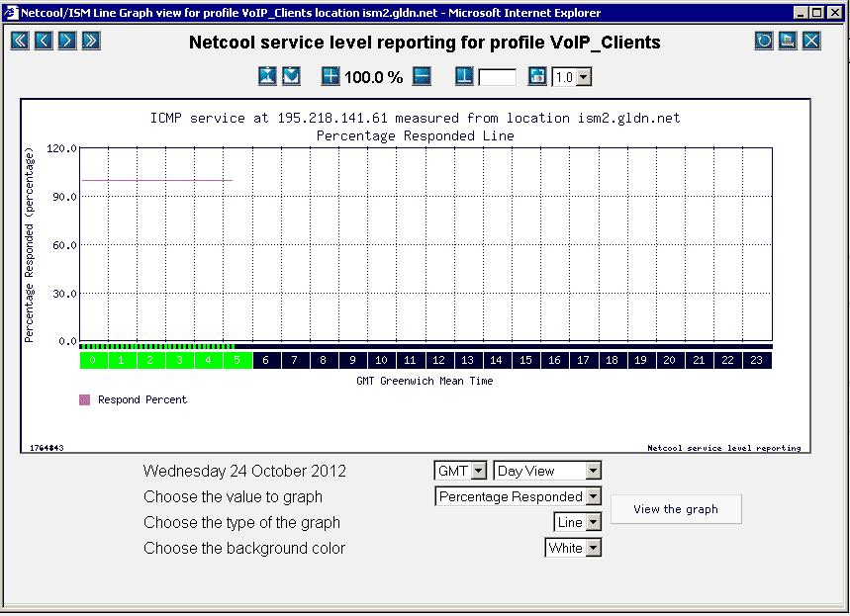Select hour 16 on the timeline
The image size is (850, 616).
pyautogui.click(x=554, y=360)
